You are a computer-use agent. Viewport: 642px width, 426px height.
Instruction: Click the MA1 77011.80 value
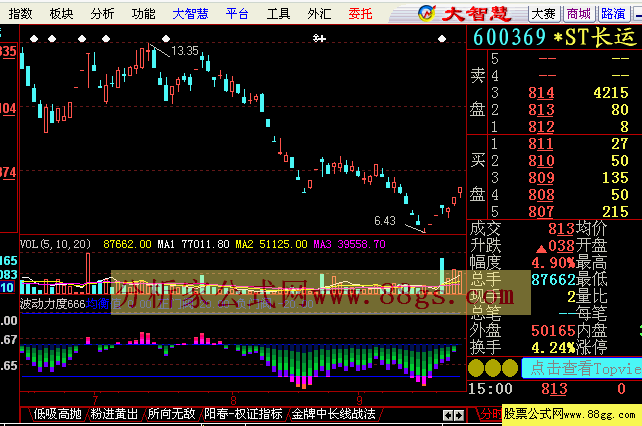click(194, 245)
